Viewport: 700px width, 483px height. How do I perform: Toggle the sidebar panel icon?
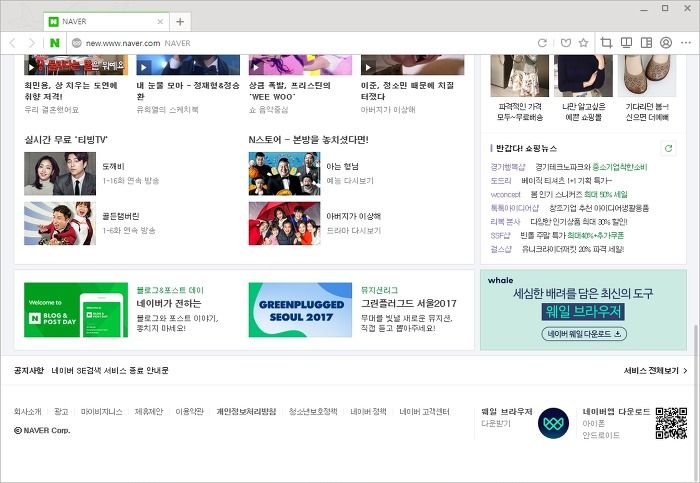[x=646, y=43]
